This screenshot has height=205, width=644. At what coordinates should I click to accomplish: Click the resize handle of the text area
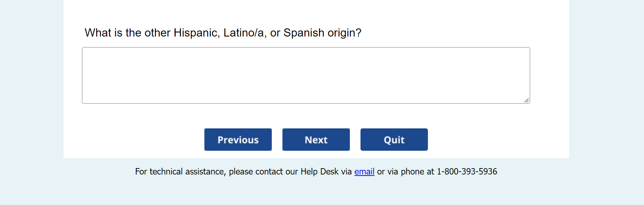pos(527,100)
